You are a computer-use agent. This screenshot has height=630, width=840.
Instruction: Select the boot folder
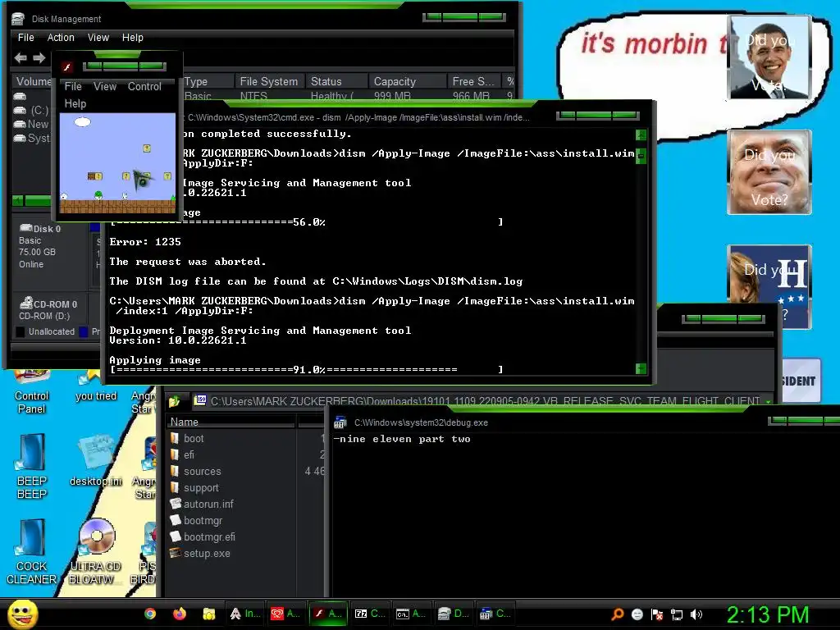(x=187, y=438)
